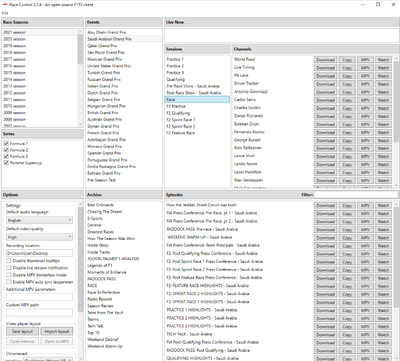Viewport: 400px width, 361px height.
Task: Download the World Feed channel
Action: (325, 60)
